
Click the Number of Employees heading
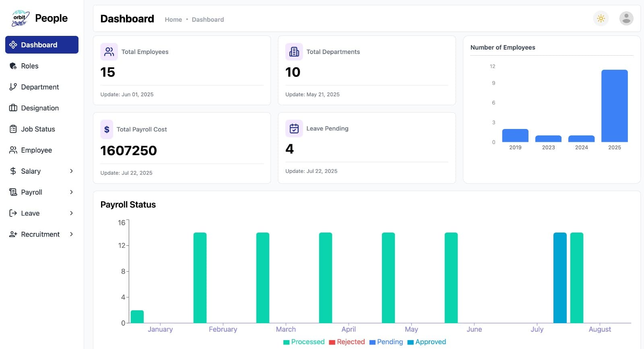click(503, 47)
